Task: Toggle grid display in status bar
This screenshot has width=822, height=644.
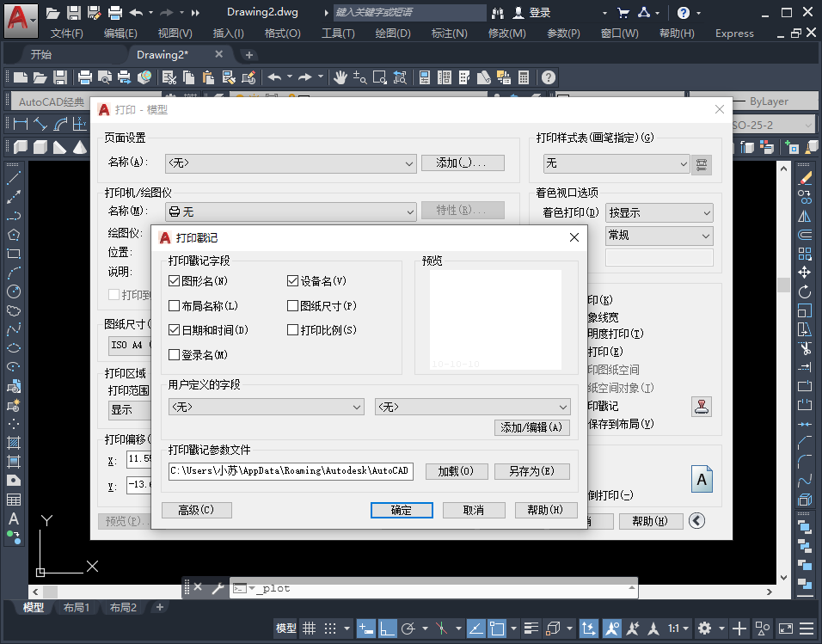Action: (310, 628)
